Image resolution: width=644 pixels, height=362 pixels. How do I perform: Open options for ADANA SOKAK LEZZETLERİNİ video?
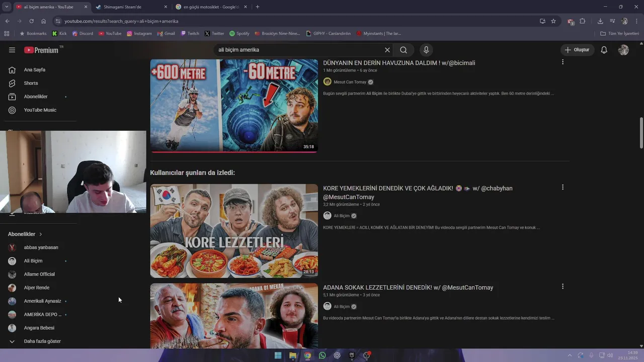[562, 286]
